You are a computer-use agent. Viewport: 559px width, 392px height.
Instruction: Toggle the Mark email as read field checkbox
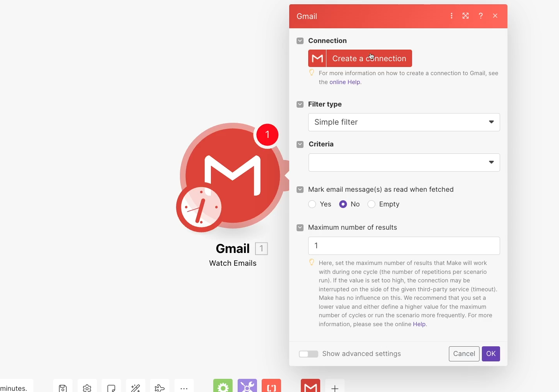click(300, 189)
